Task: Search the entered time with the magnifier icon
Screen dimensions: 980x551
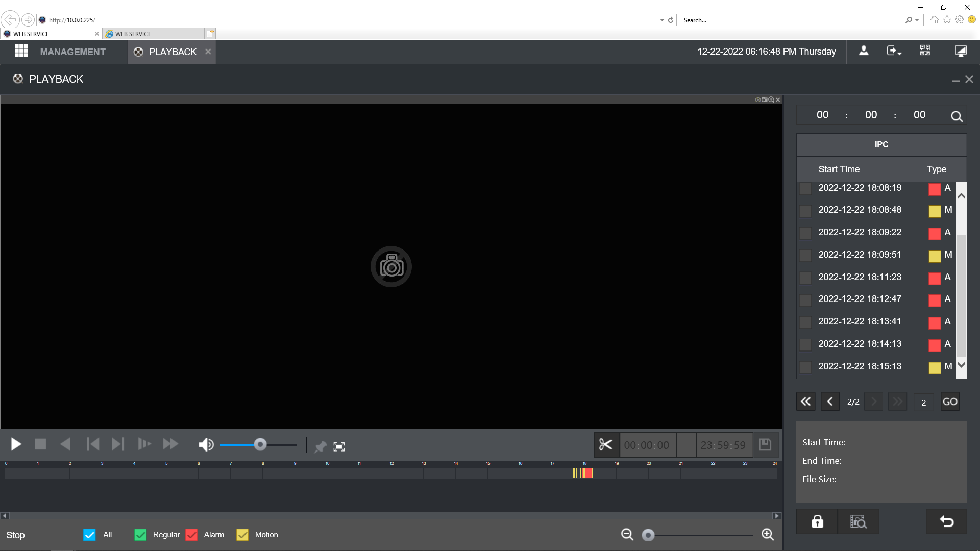Action: pos(957,116)
